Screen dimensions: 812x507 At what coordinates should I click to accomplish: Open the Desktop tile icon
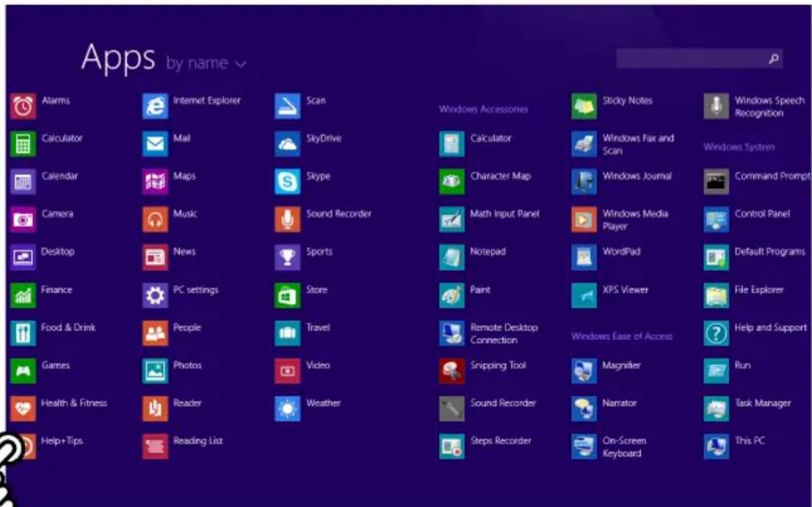click(23, 258)
